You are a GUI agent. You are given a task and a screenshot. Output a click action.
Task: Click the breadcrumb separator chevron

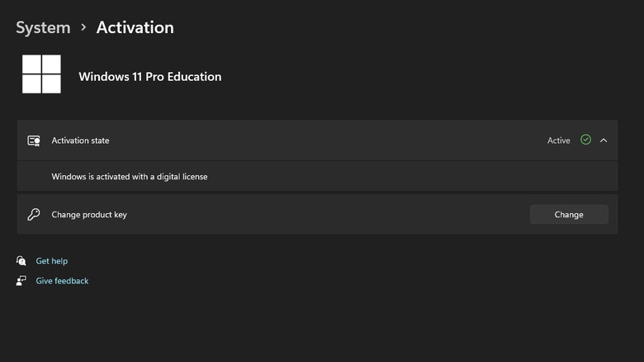(x=83, y=27)
